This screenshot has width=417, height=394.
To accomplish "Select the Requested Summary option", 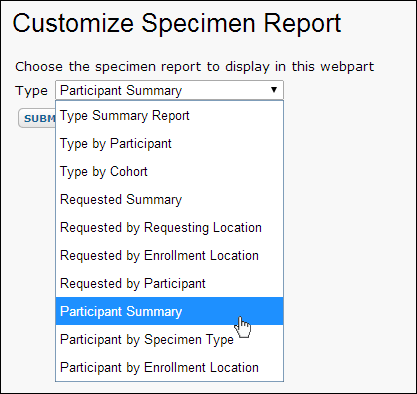I will [169, 200].
